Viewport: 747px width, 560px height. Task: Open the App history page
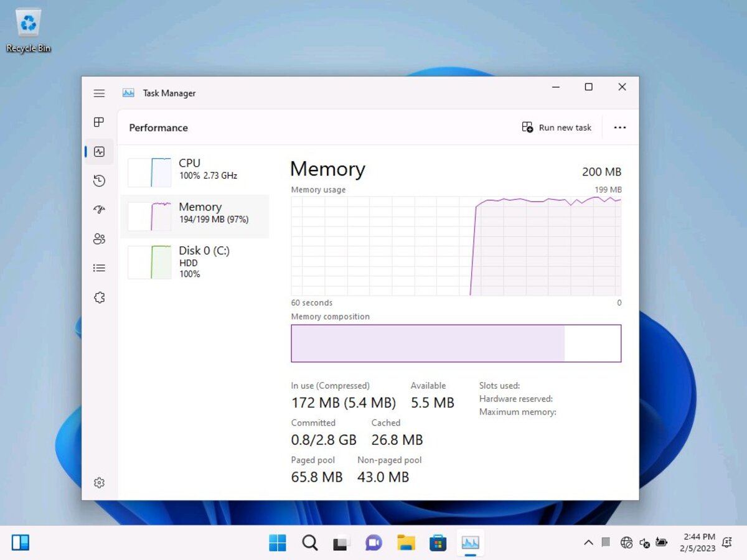99,180
